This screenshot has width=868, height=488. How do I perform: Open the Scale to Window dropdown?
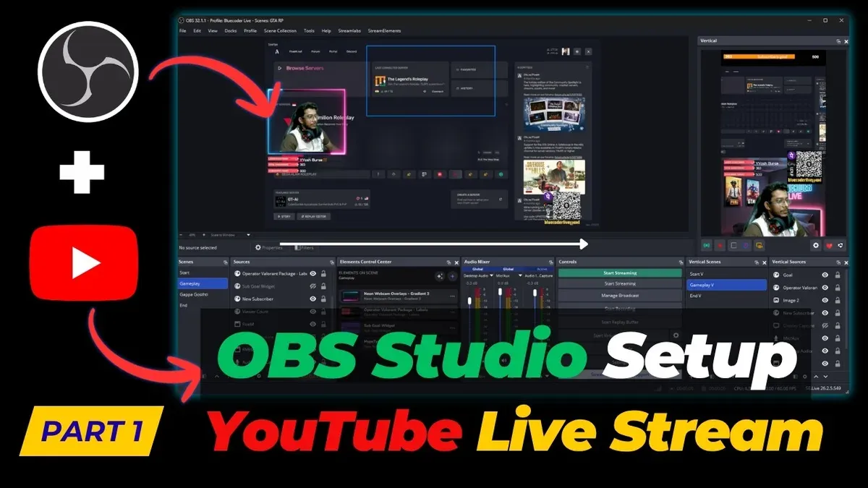click(x=230, y=234)
